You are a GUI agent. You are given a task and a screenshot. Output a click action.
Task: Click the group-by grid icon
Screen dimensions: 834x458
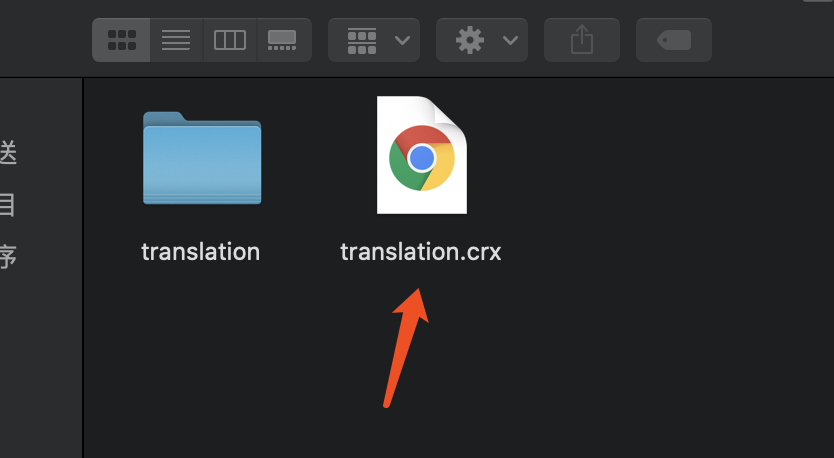click(x=360, y=40)
